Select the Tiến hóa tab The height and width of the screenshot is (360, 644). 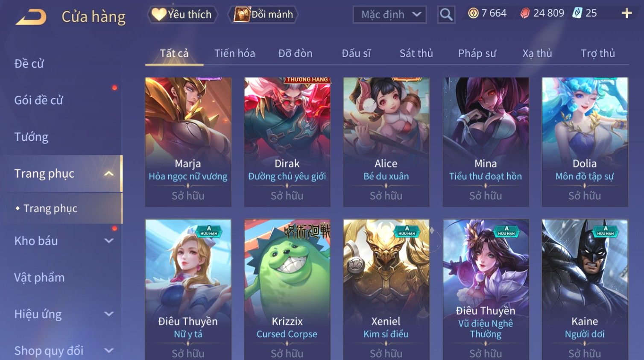pos(234,53)
